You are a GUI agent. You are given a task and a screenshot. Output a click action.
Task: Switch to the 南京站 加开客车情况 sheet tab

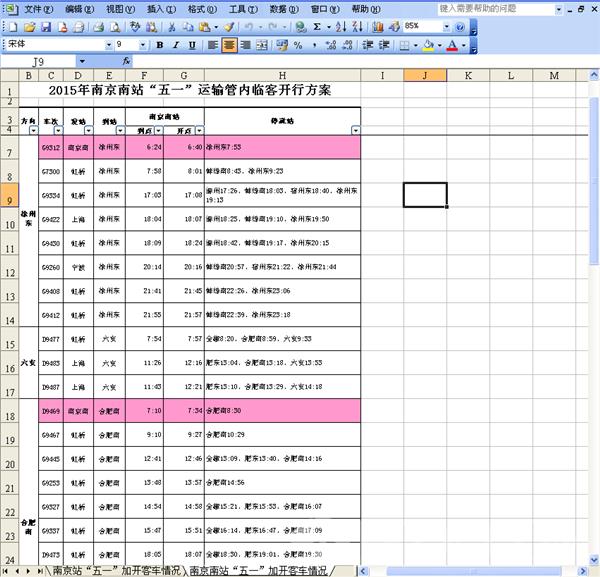(116, 570)
